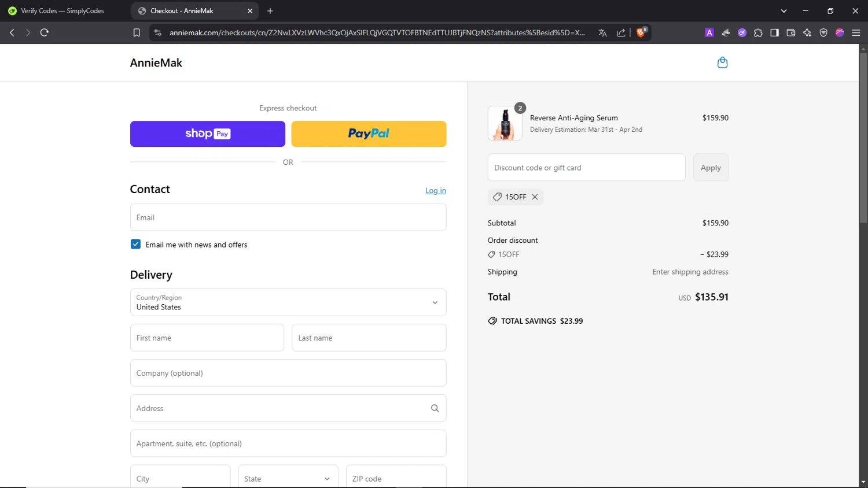Image resolution: width=868 pixels, height=488 pixels.
Task: Focus Discount code or gift card field
Action: tap(587, 168)
